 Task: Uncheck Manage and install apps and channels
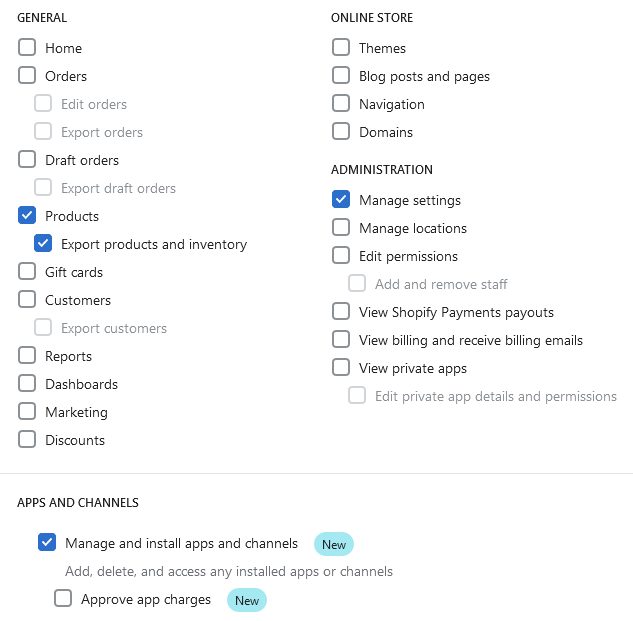[47, 543]
